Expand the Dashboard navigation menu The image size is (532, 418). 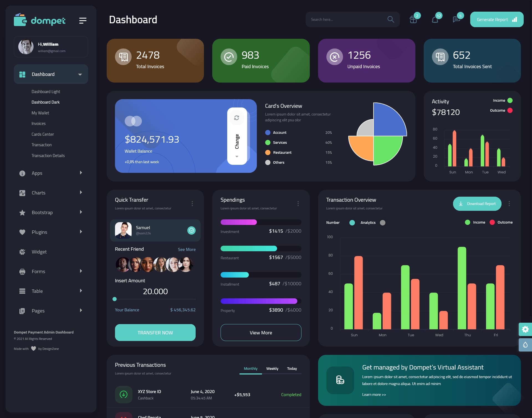point(80,74)
